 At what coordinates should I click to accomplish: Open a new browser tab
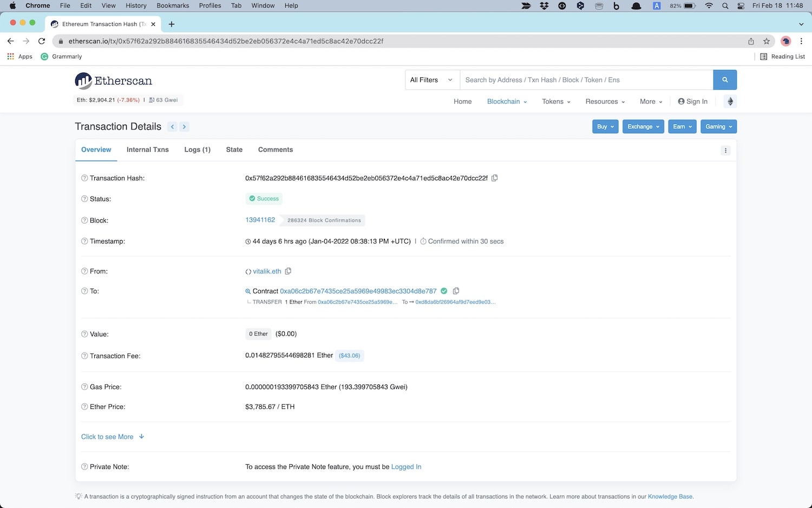(172, 24)
